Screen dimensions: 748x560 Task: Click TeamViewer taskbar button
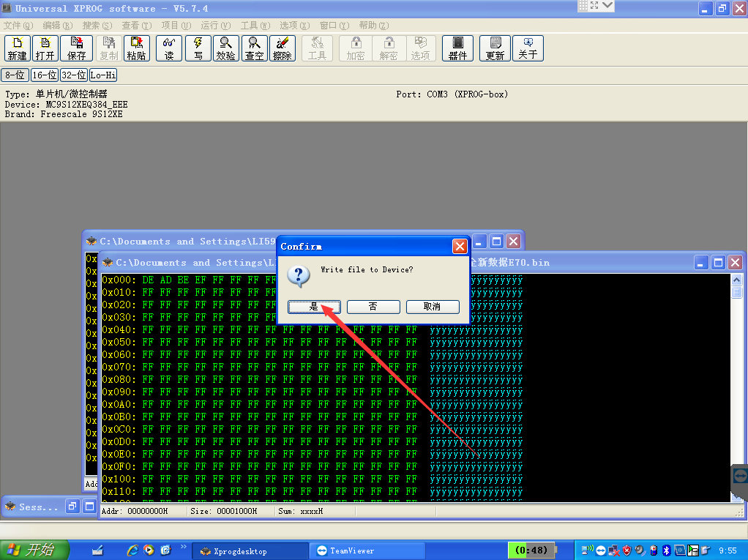point(367,551)
